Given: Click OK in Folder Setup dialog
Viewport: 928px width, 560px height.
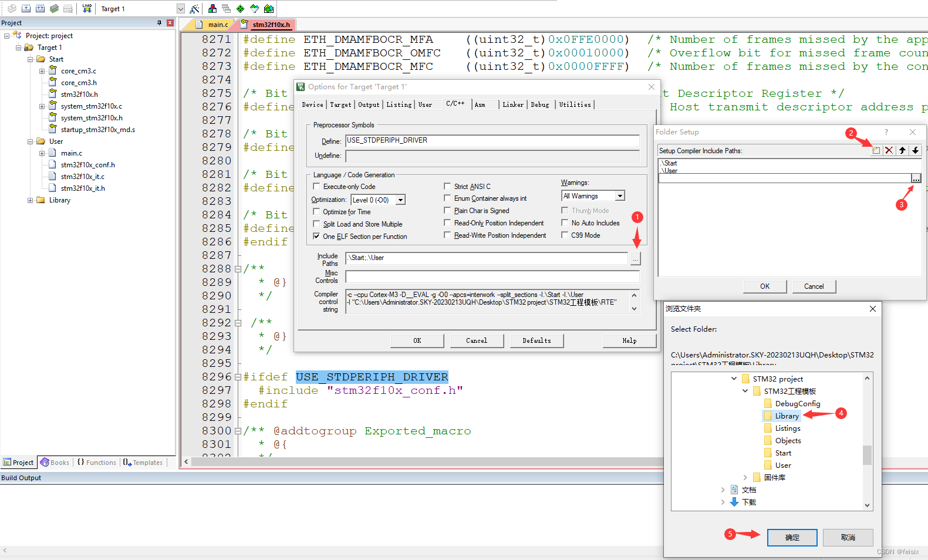Looking at the screenshot, I should (765, 286).
